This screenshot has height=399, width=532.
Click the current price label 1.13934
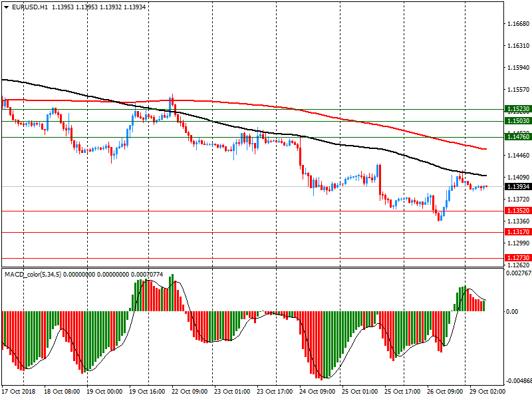(x=518, y=187)
